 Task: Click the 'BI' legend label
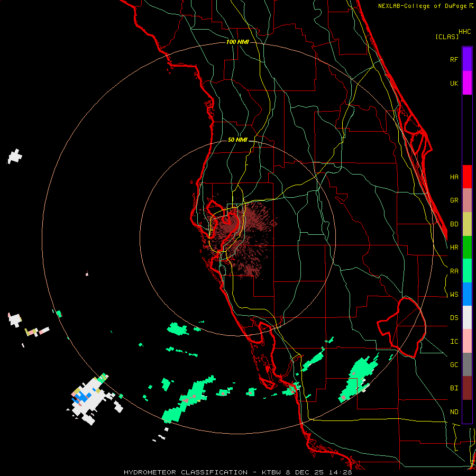coord(454,388)
